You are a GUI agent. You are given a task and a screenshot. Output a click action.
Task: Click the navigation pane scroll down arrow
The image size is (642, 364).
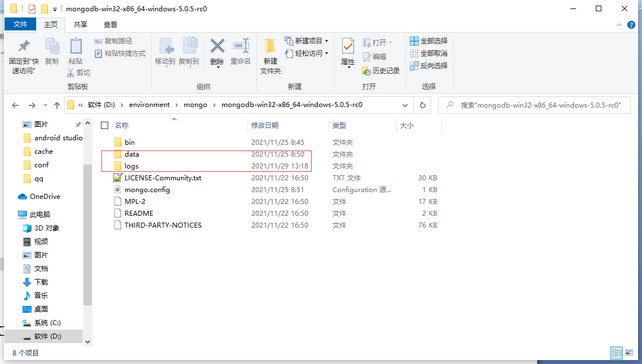[87, 341]
